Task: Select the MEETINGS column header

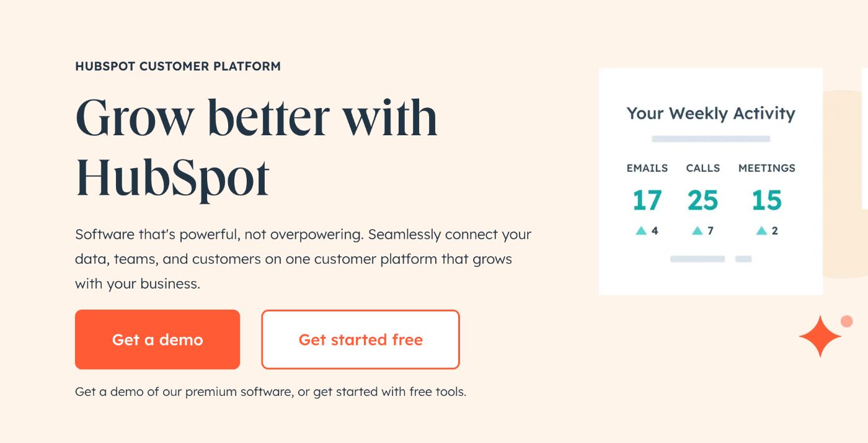Action: click(766, 168)
